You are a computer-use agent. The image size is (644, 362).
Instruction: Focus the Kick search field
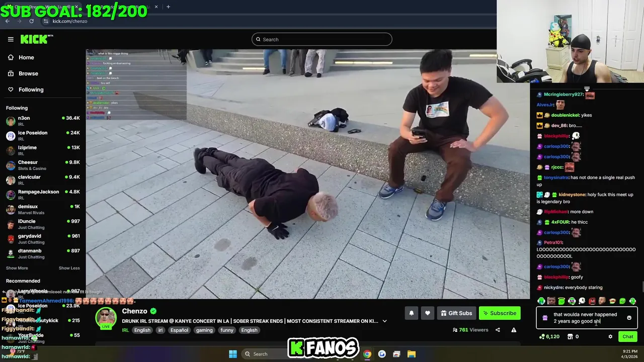pyautogui.click(x=322, y=39)
